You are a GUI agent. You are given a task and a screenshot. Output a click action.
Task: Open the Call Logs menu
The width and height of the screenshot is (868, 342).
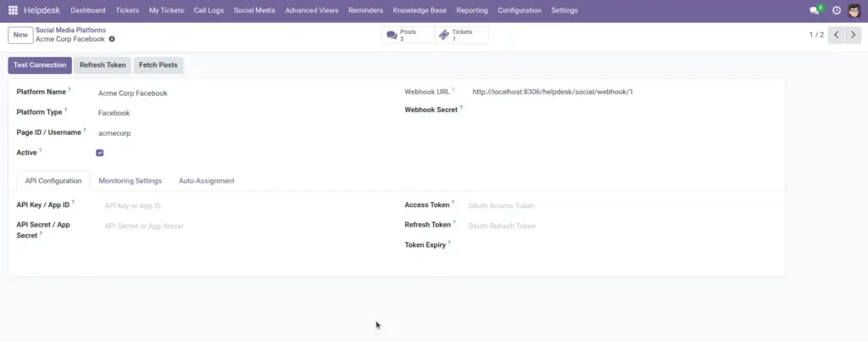pos(209,10)
